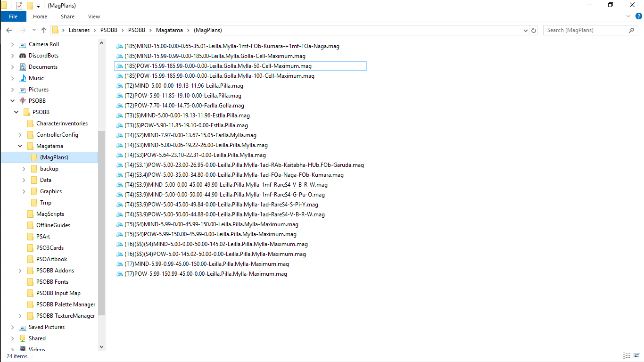The width and height of the screenshot is (644, 362).
Task: Select the PSOBB Input Map folder
Action: (58, 293)
